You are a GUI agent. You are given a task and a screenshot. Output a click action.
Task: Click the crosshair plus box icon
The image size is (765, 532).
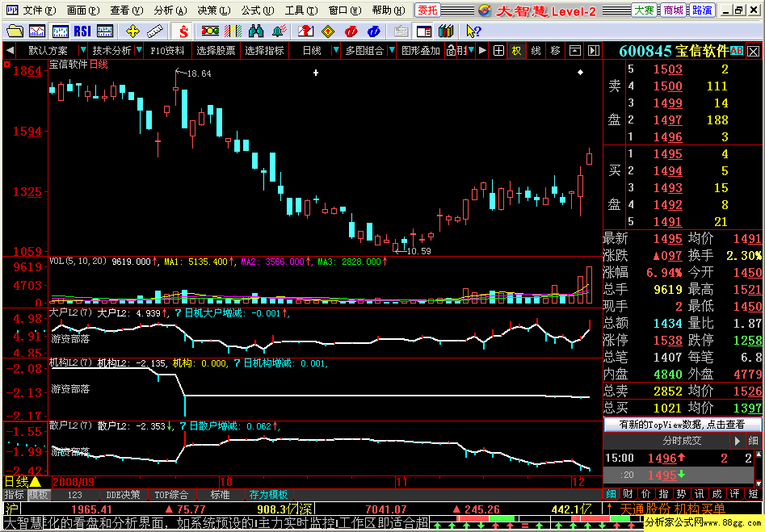click(498, 50)
